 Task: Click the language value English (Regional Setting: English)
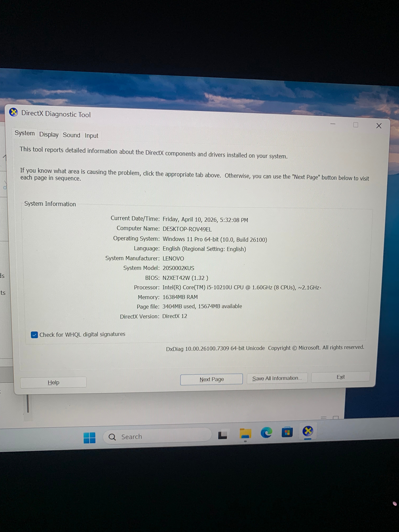[x=204, y=249]
